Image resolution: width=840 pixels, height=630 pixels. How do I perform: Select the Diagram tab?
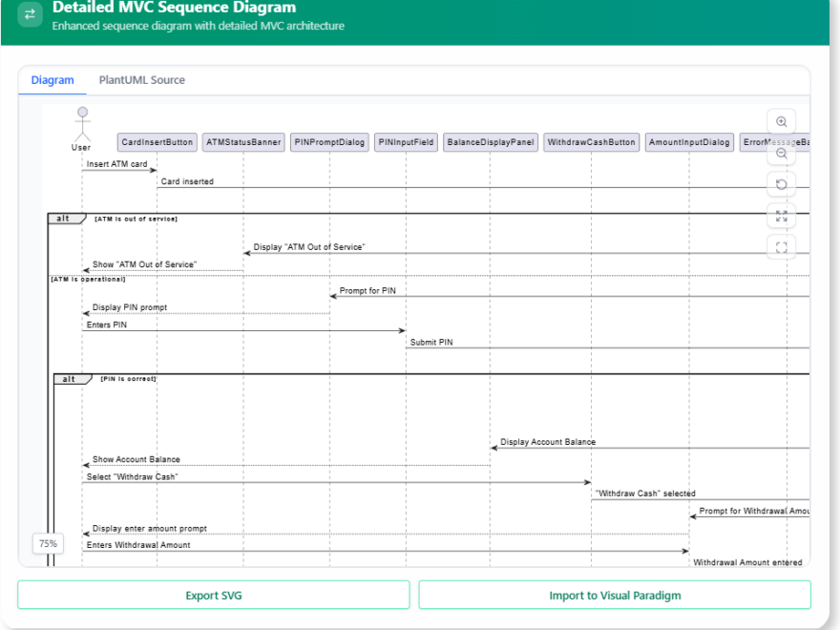point(52,80)
